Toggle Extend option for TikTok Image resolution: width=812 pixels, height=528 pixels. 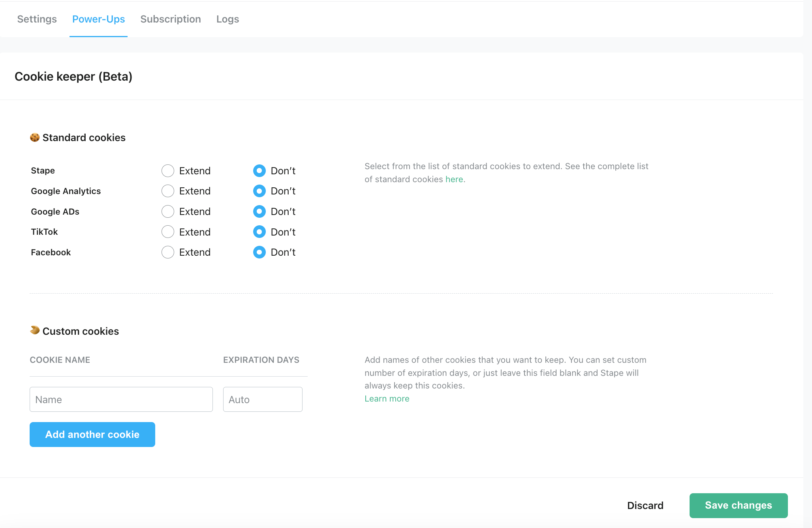click(167, 232)
